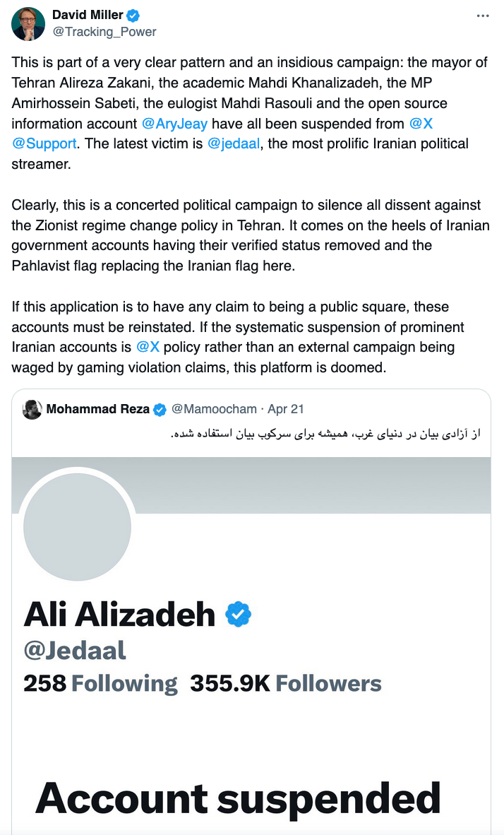Click the empty grey profile picture circle

click(x=78, y=527)
